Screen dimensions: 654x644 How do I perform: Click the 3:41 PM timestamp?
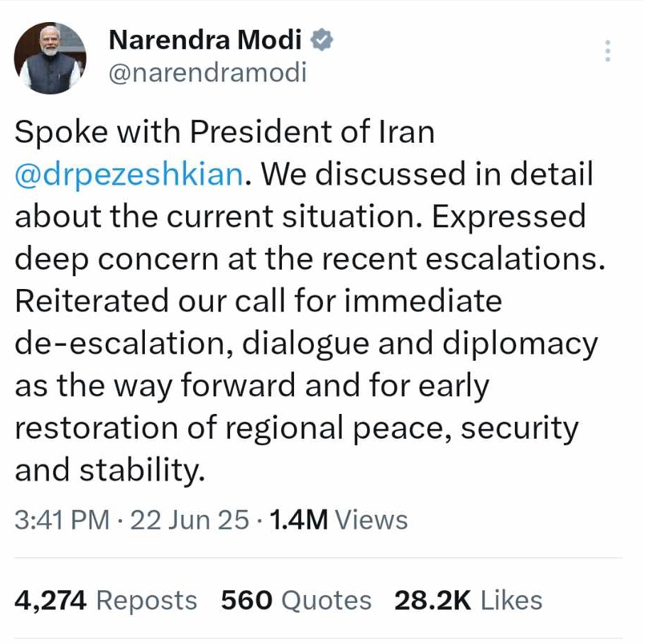point(62,520)
